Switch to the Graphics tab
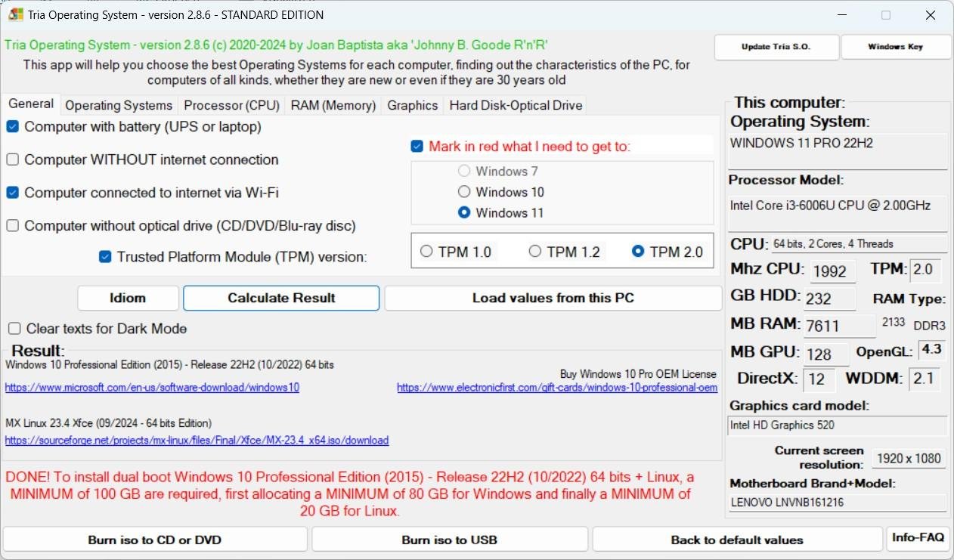 pos(413,106)
